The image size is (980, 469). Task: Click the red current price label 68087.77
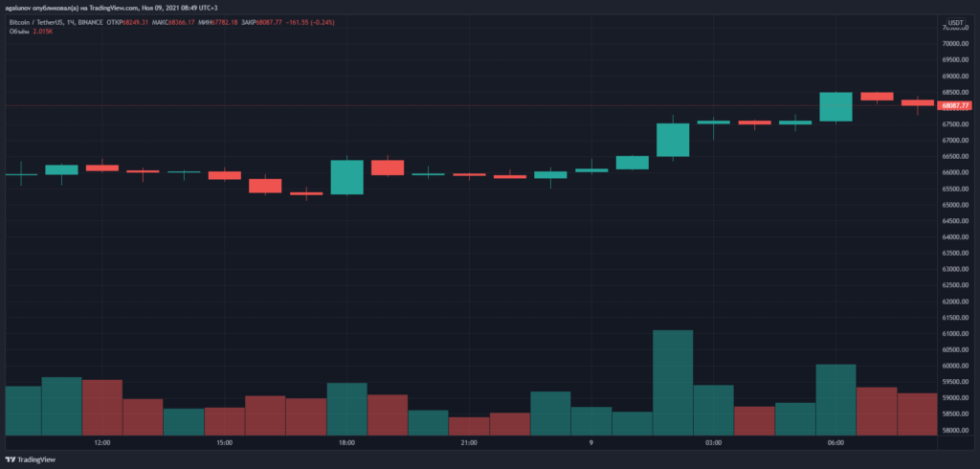tap(955, 105)
